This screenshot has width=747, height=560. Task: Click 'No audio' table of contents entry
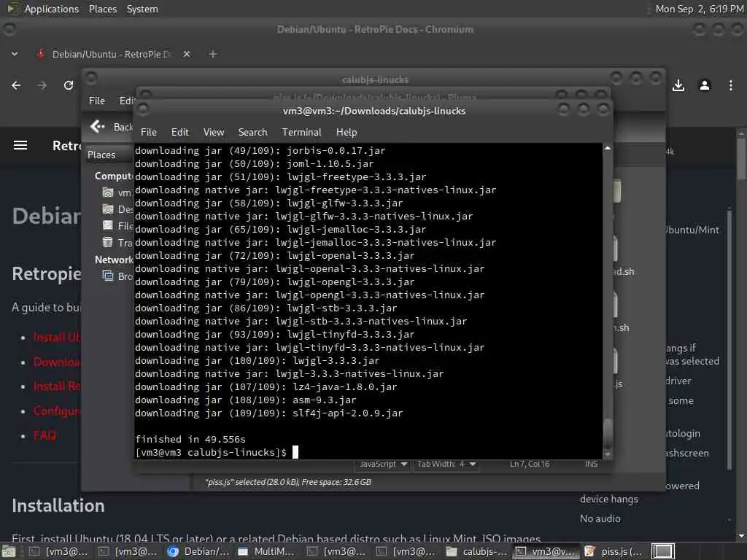point(600,518)
